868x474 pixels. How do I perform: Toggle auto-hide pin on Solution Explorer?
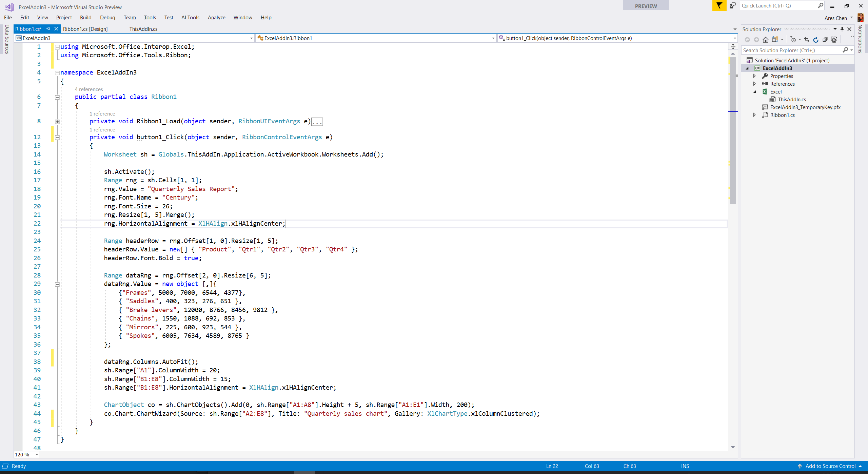click(x=842, y=29)
